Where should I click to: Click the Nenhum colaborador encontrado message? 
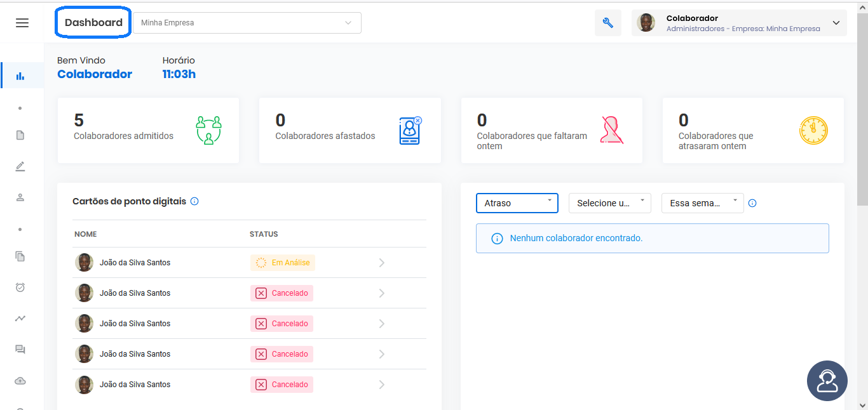(x=653, y=239)
